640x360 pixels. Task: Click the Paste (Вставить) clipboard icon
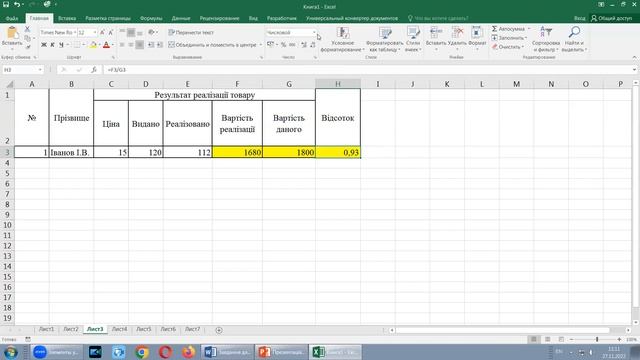click(12, 33)
